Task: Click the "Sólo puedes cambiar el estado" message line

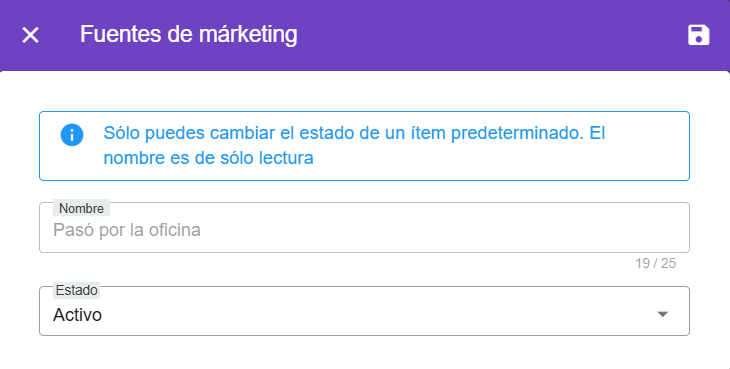Action: pyautogui.click(x=354, y=133)
